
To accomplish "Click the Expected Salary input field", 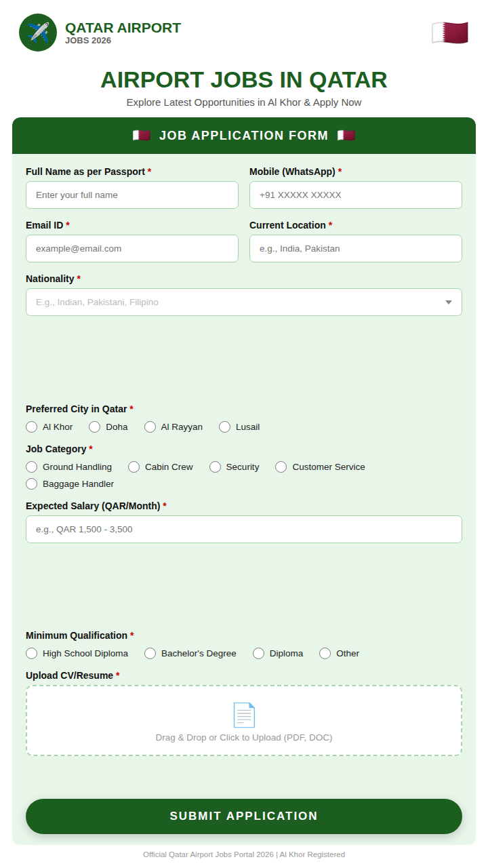I will point(244,529).
